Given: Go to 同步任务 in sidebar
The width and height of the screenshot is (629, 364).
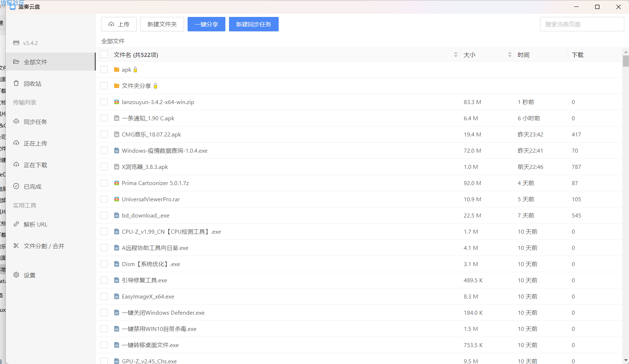Looking at the screenshot, I should click(50, 121).
